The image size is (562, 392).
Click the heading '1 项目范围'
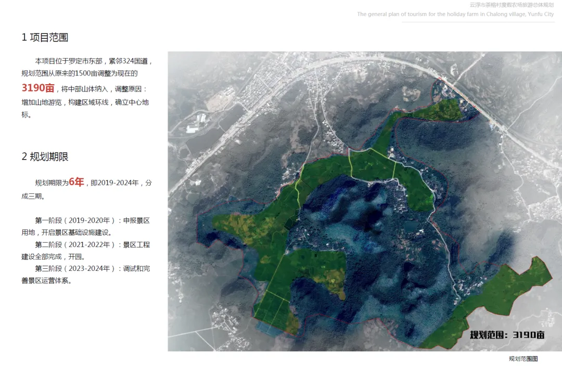pos(45,37)
